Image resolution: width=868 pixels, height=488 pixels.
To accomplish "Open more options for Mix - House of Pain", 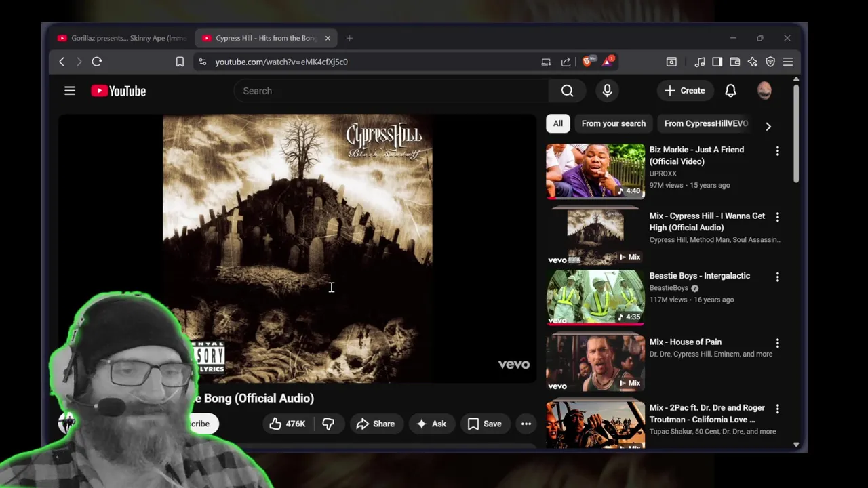I will tap(778, 344).
